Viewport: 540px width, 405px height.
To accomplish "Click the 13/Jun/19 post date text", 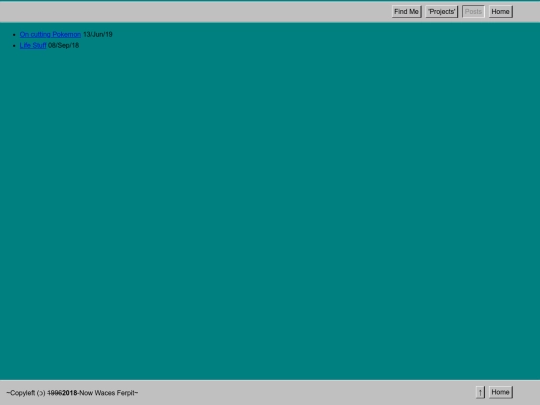I will 98,34.
